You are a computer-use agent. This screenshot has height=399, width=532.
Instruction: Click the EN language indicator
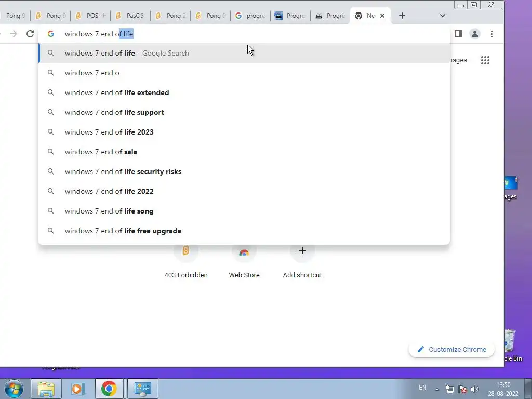tap(422, 388)
